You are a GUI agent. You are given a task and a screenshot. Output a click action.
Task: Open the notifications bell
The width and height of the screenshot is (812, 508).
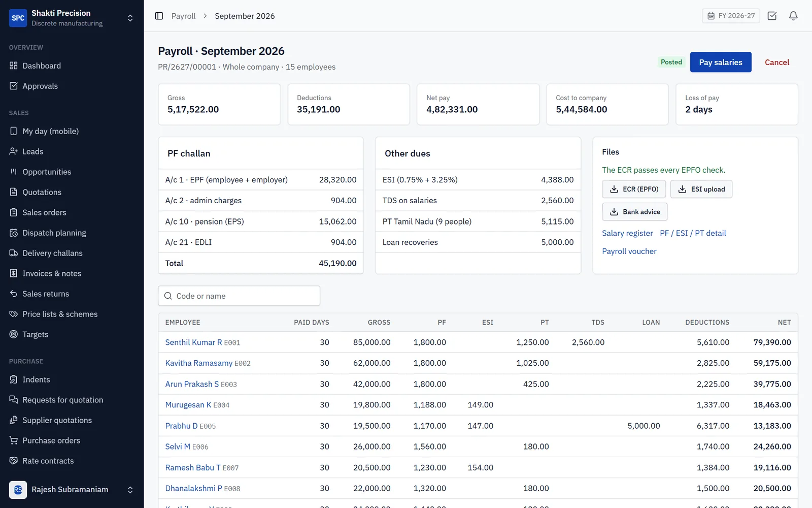(793, 16)
